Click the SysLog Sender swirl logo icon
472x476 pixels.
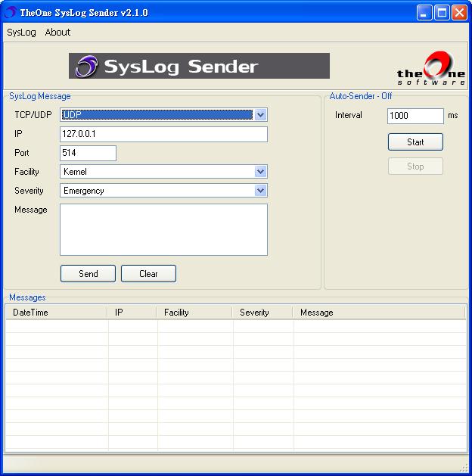(x=86, y=66)
